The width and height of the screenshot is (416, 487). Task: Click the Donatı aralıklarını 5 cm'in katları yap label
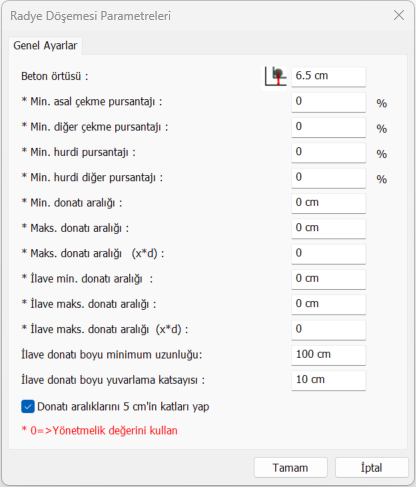(x=123, y=407)
